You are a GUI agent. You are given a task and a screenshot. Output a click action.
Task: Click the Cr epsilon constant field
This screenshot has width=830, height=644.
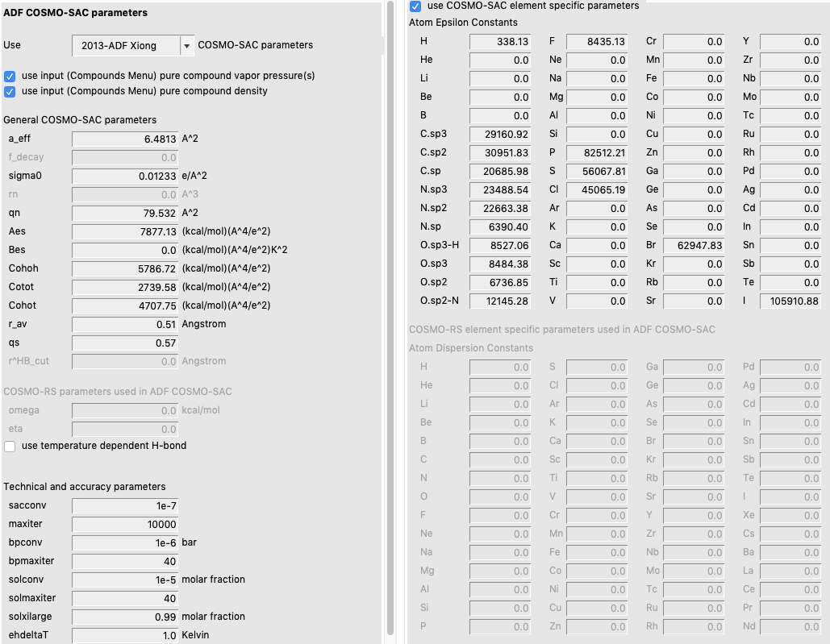click(x=694, y=42)
